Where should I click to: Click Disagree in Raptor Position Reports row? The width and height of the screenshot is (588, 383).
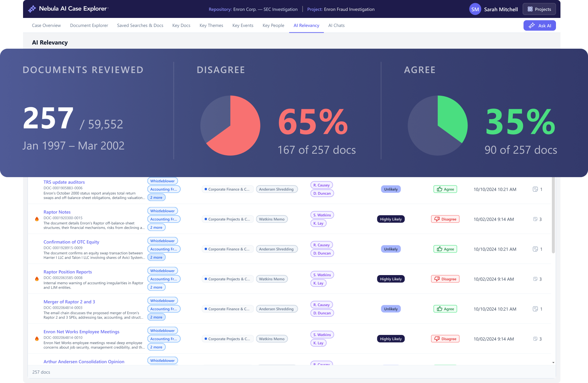point(445,279)
